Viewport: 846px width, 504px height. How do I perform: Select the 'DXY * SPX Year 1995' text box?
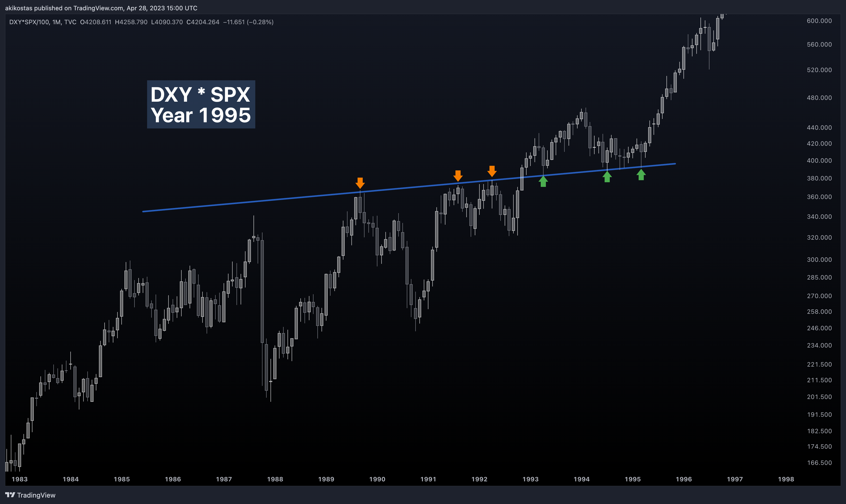(x=201, y=104)
